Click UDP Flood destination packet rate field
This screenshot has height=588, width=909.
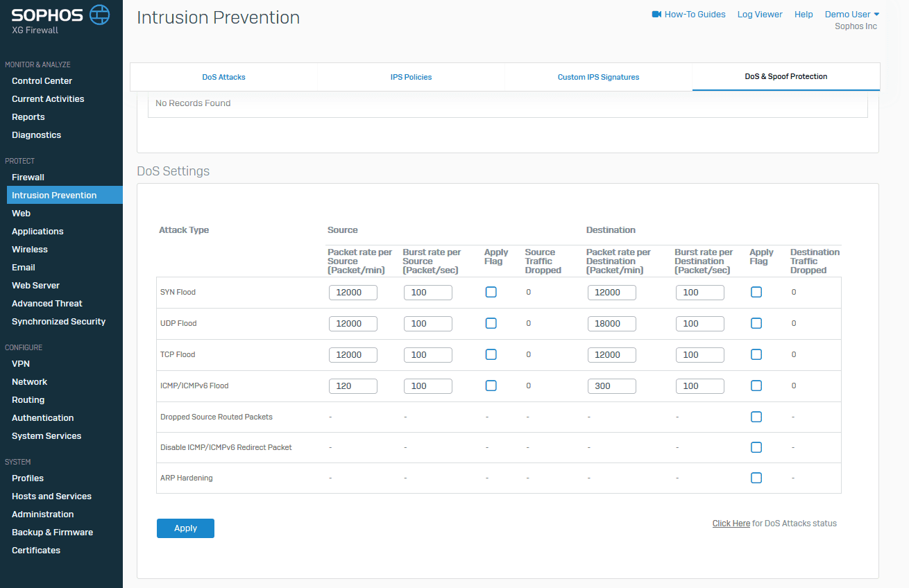click(x=611, y=323)
